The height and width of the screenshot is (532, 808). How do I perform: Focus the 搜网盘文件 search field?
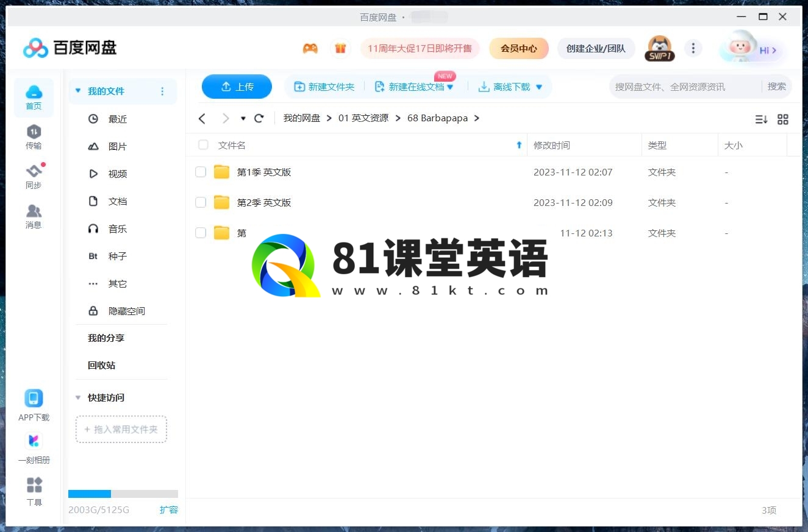685,87
